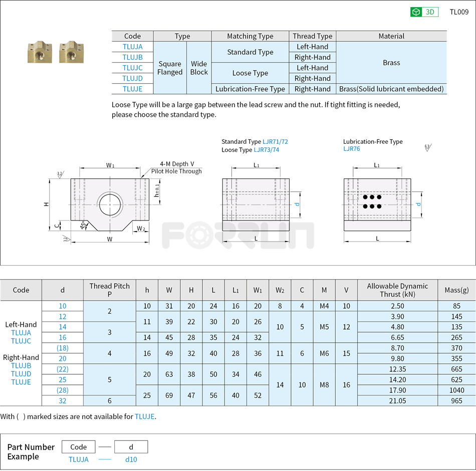The height and width of the screenshot is (471, 476).
Task: Click TLUJA under Left-Hand in spec table
Action: pyautogui.click(x=21, y=333)
